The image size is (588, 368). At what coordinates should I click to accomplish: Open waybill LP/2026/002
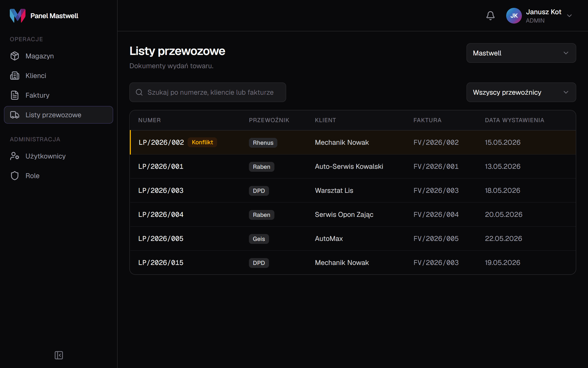coord(161,143)
